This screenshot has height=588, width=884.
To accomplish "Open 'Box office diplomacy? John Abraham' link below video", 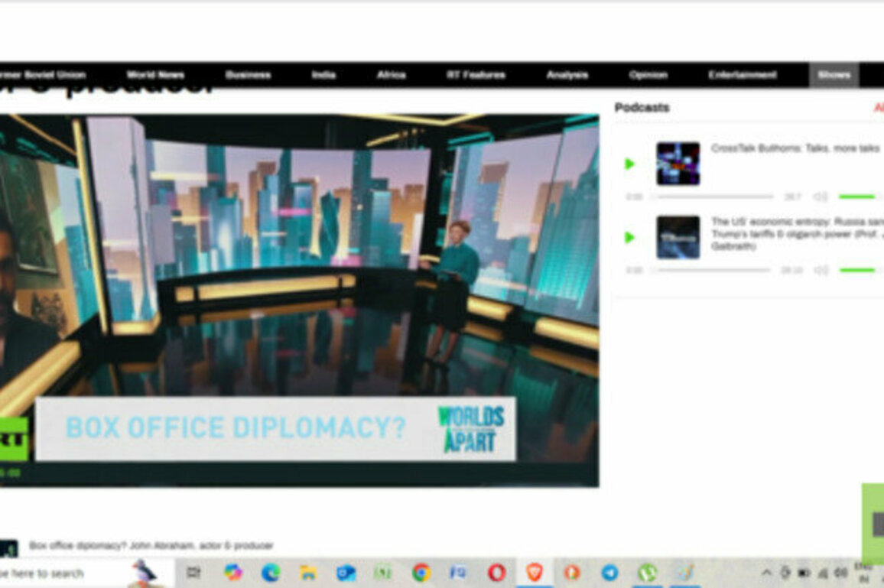I will [151, 545].
